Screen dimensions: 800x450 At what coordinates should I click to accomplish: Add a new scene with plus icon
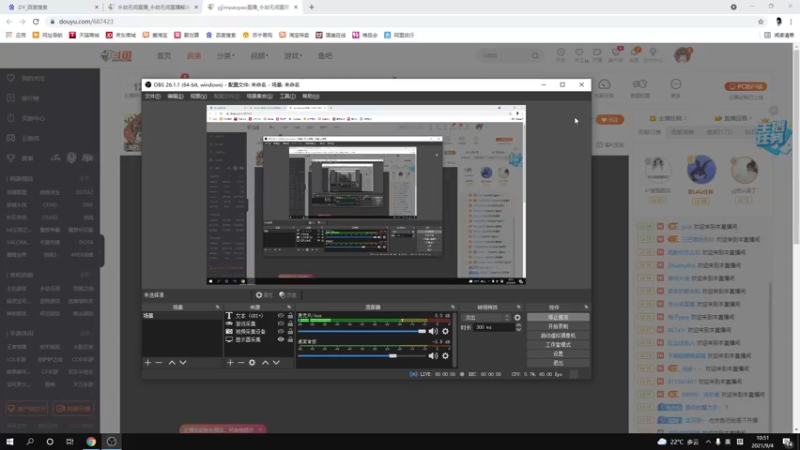pos(147,363)
